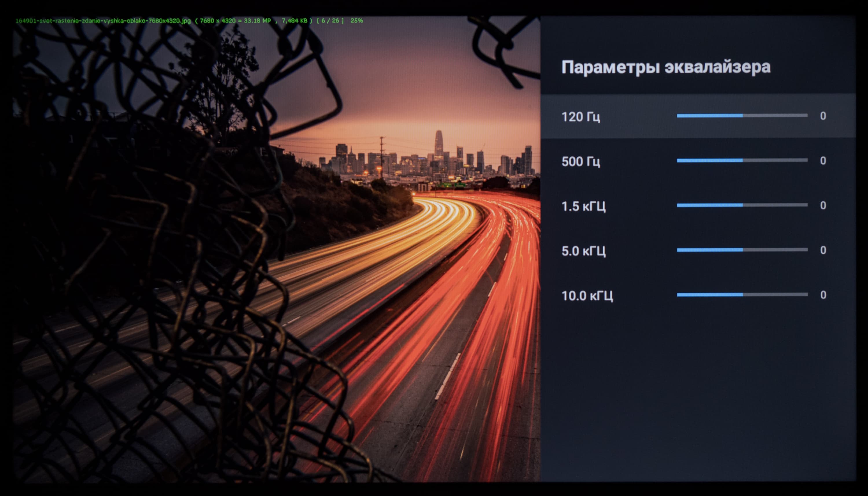Viewport: 868px width, 496px height.
Task: Click the 10.0 кГц value 0
Action: [x=823, y=295]
